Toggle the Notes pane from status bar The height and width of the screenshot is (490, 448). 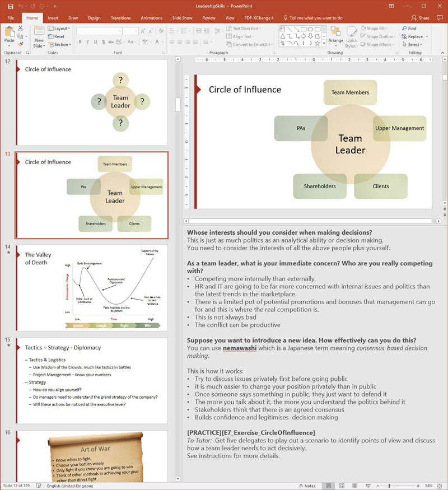click(307, 486)
